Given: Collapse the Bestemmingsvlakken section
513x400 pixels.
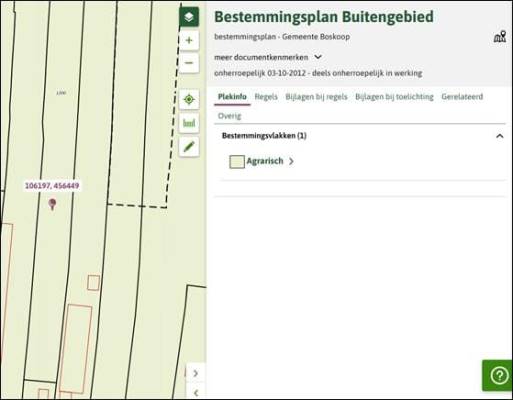Looking at the screenshot, I should pyautogui.click(x=499, y=136).
